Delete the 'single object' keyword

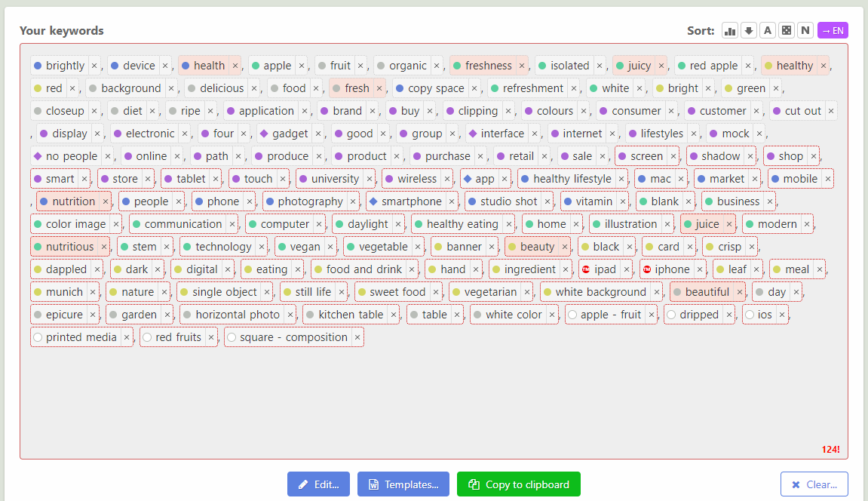click(x=267, y=293)
